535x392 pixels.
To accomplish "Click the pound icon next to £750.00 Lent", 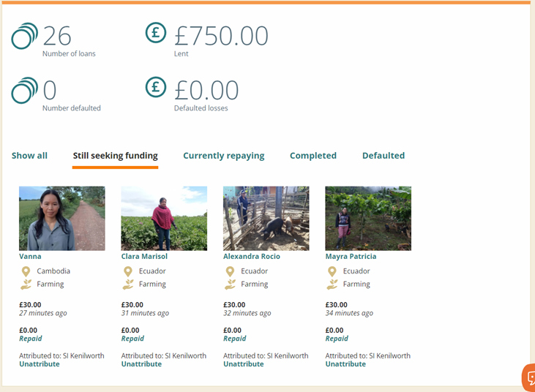I will (x=156, y=33).
